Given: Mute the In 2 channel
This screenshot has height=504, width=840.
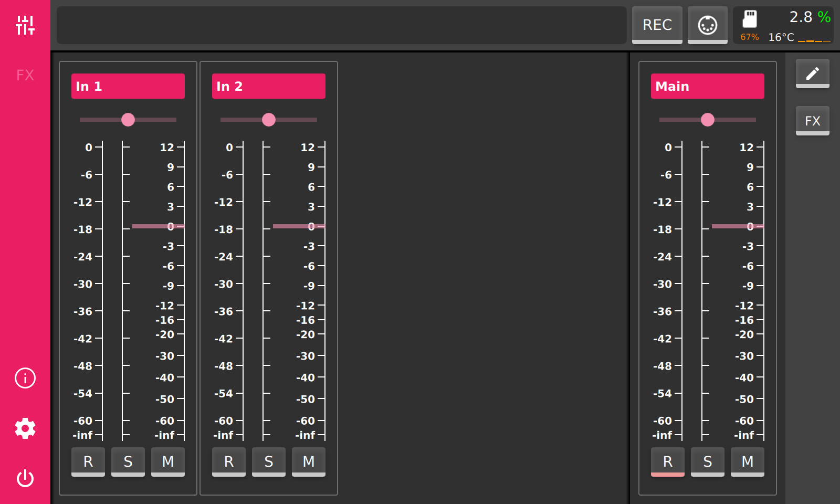Looking at the screenshot, I should tap(309, 461).
